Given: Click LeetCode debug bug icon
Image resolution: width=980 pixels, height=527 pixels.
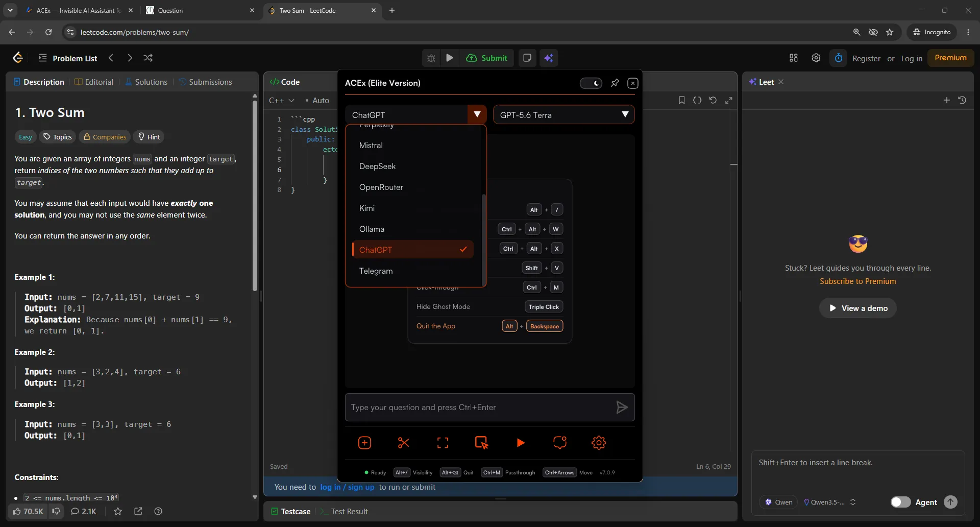Looking at the screenshot, I should click(431, 58).
